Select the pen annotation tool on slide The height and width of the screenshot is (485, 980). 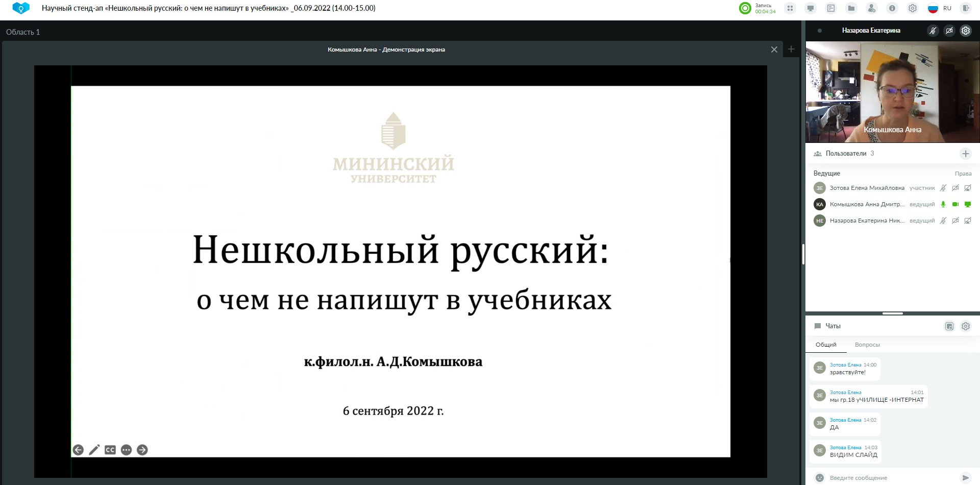pos(94,450)
